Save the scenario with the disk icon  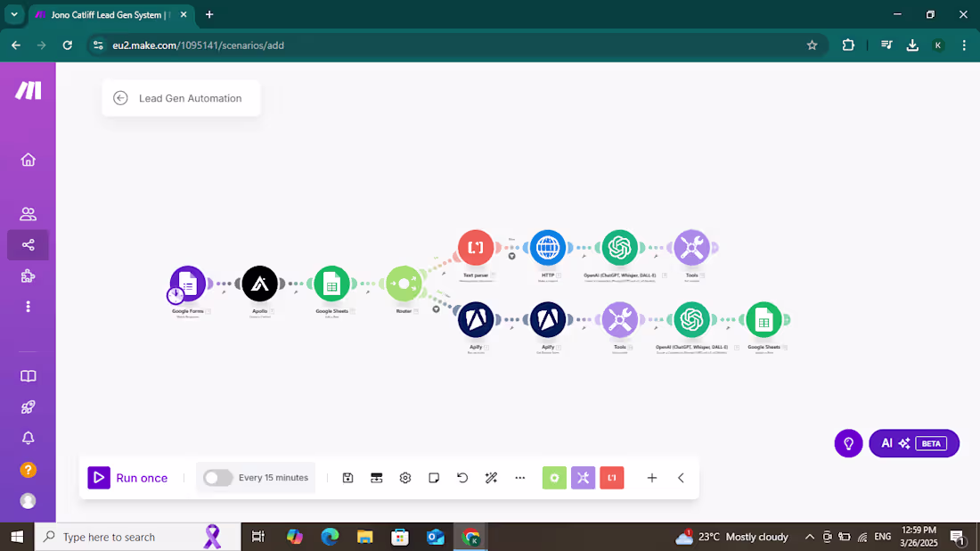click(x=348, y=478)
